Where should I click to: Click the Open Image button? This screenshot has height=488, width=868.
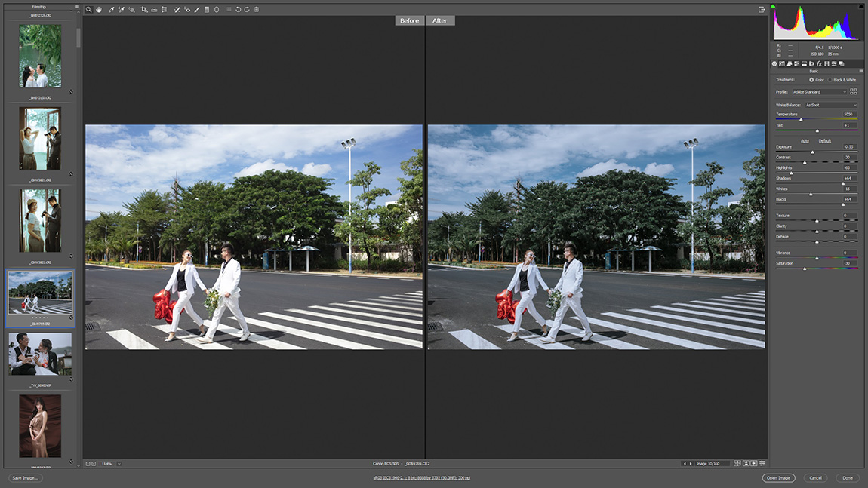click(x=778, y=478)
